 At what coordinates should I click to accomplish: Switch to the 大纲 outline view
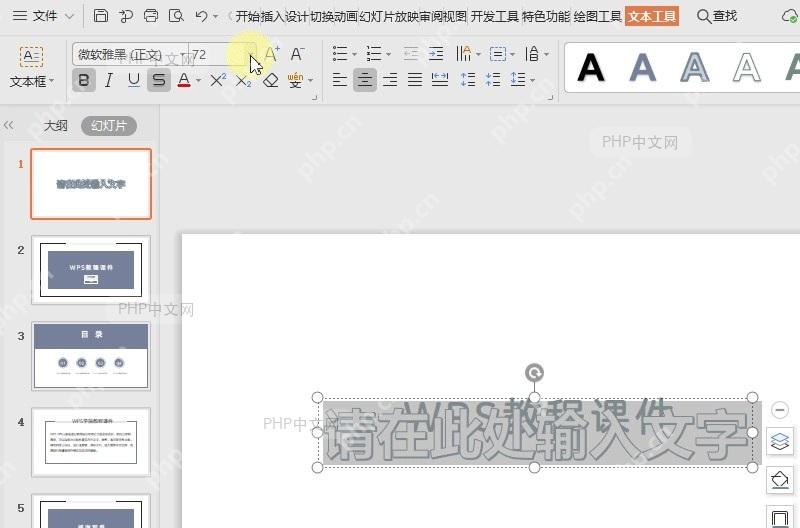(x=55, y=125)
